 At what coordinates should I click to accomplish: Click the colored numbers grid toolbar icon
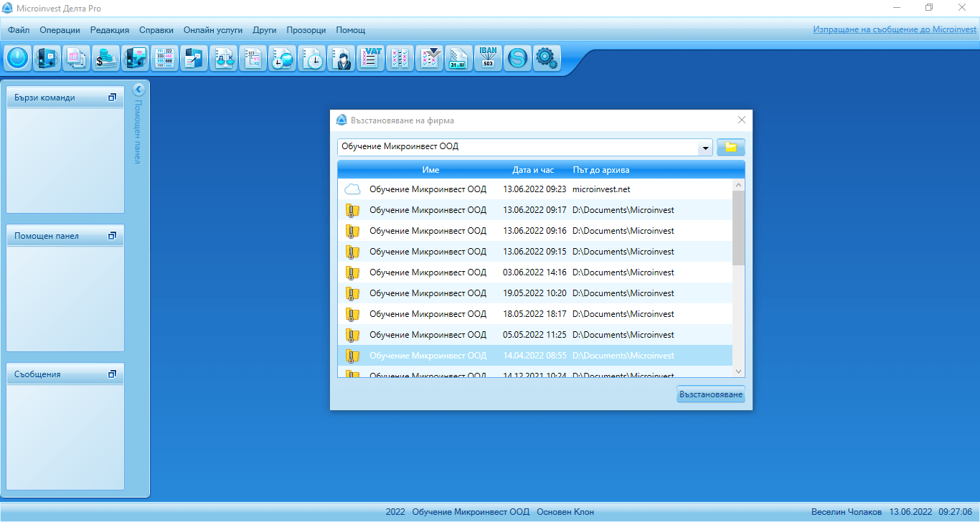tap(164, 57)
